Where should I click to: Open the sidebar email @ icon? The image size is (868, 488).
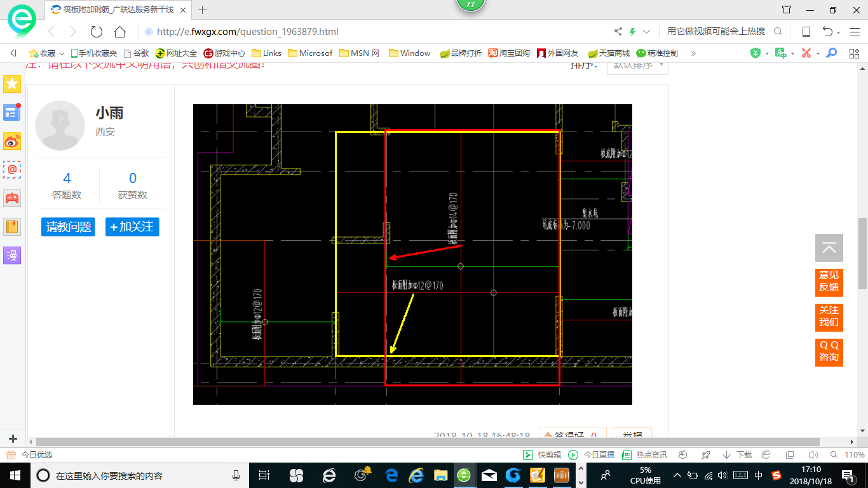(x=12, y=170)
